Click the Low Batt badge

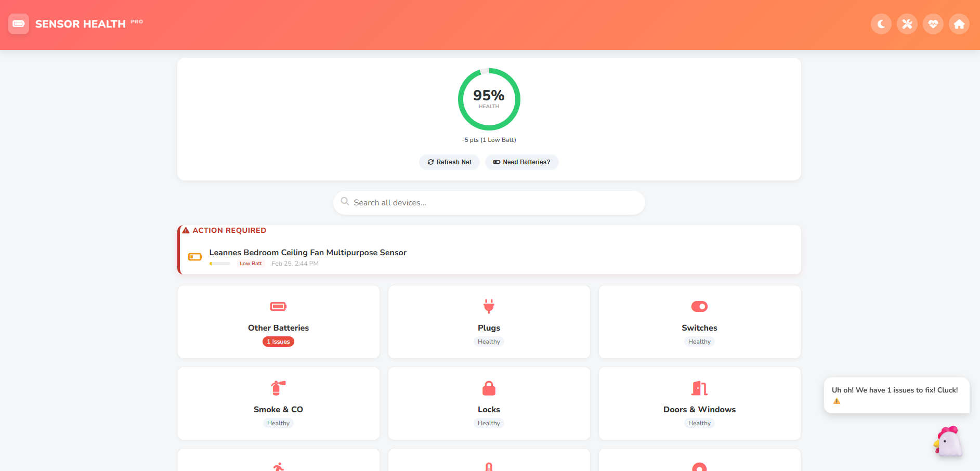click(251, 264)
